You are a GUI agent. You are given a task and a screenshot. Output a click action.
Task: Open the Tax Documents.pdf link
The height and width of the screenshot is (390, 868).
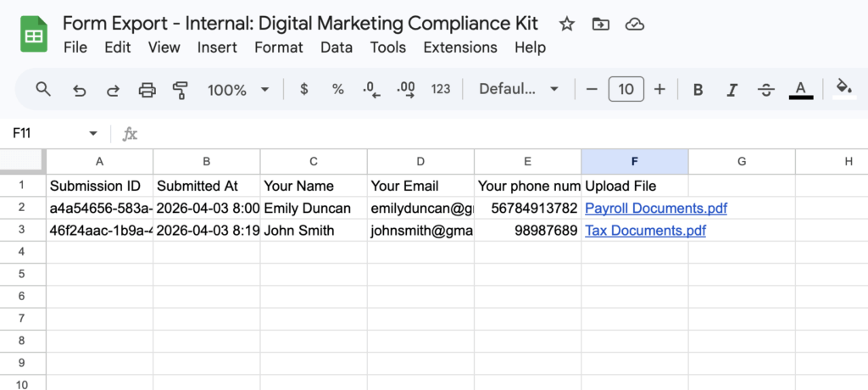click(645, 231)
